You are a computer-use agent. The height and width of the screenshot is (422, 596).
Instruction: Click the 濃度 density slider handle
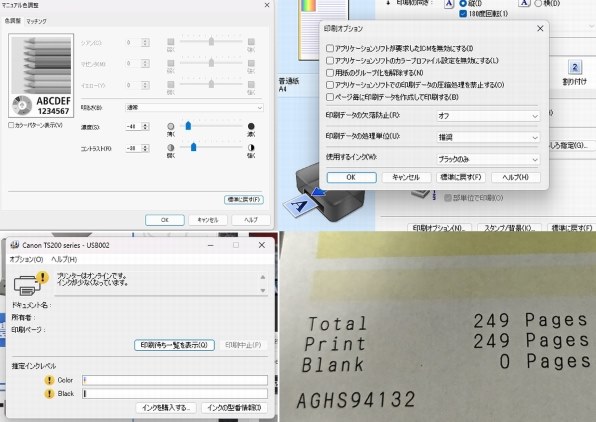click(x=188, y=125)
